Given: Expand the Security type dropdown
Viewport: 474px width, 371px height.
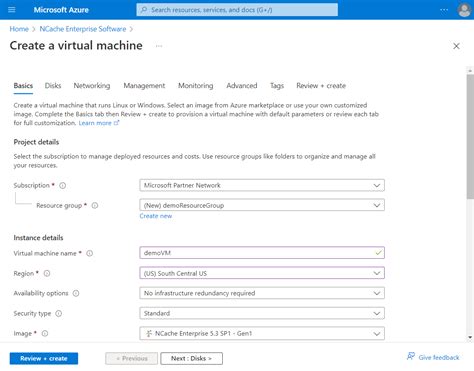Looking at the screenshot, I should click(x=262, y=313).
